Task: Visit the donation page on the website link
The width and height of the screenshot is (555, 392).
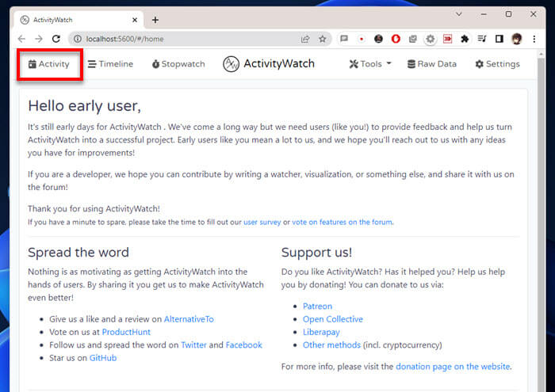Action: coord(453,366)
